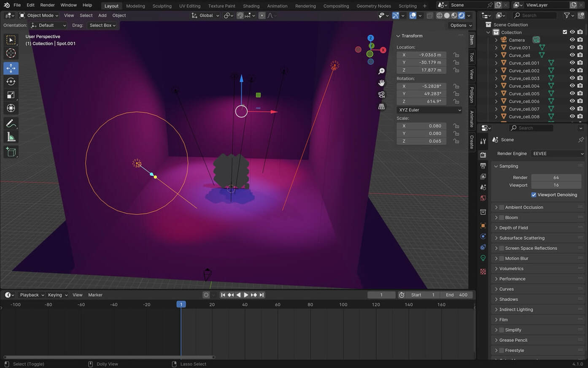Click the End frame 400 field
588x368 pixels.
456,295
